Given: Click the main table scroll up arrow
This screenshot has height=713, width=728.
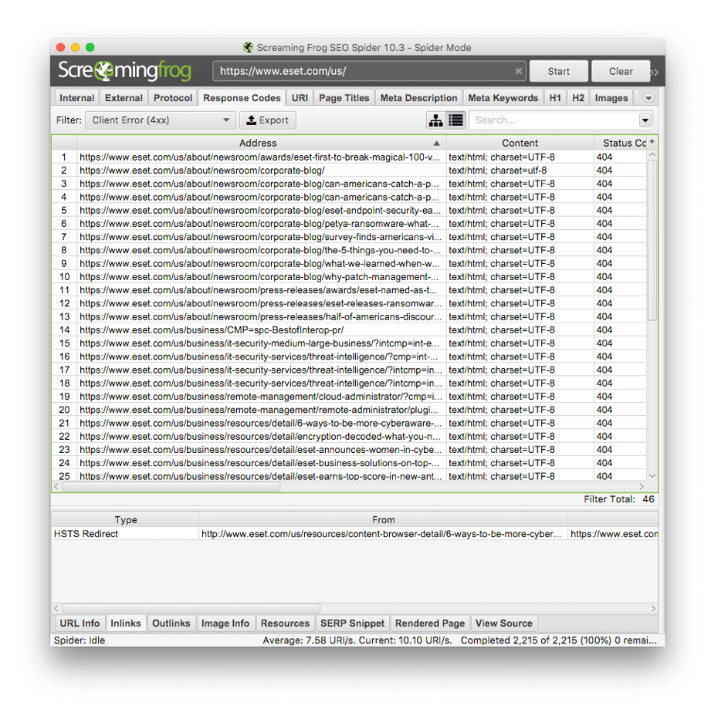Looking at the screenshot, I should [x=652, y=154].
